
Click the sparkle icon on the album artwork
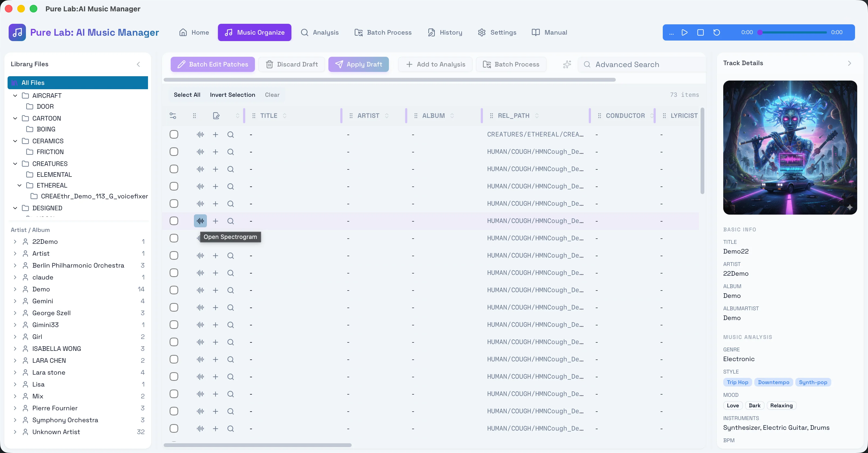pos(850,207)
